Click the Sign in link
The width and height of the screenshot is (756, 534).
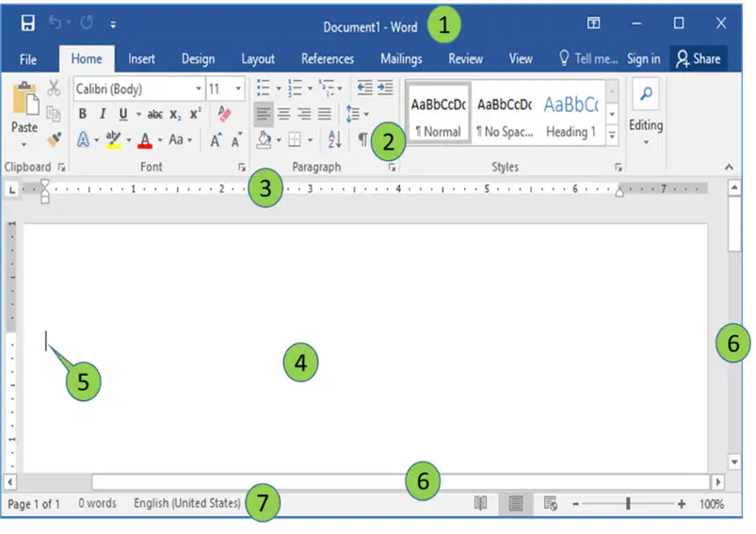(x=643, y=58)
